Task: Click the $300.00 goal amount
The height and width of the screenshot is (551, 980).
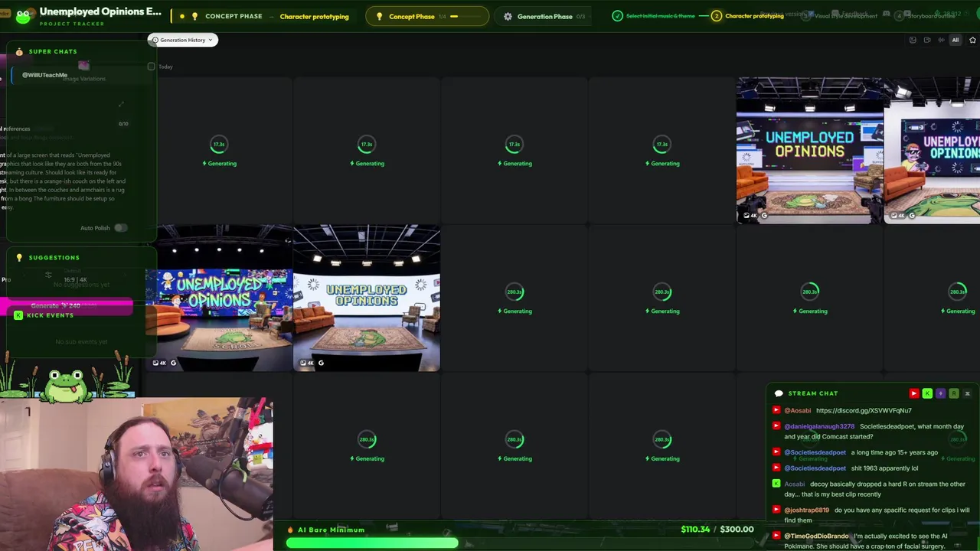Action: [737, 529]
